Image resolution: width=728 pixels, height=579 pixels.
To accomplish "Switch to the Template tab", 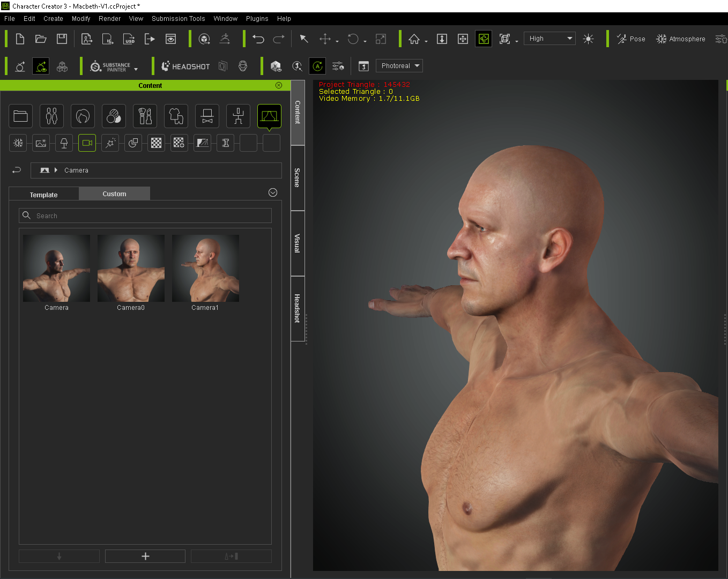I will [44, 195].
